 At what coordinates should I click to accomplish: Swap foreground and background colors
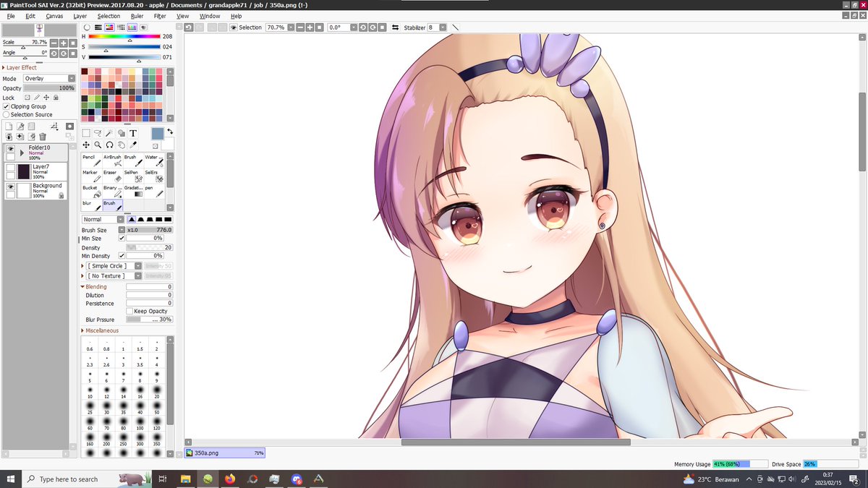coord(169,132)
